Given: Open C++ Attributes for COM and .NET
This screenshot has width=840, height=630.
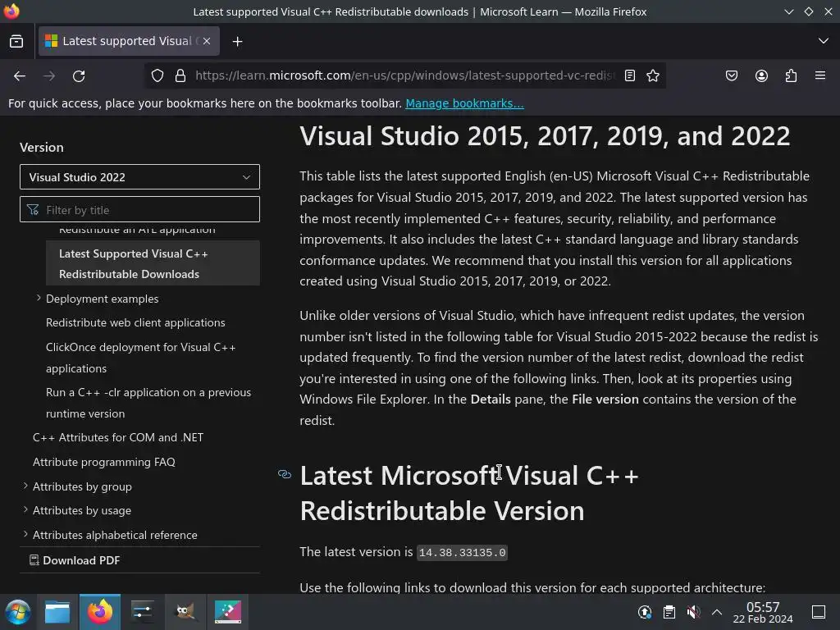Looking at the screenshot, I should (x=118, y=437).
